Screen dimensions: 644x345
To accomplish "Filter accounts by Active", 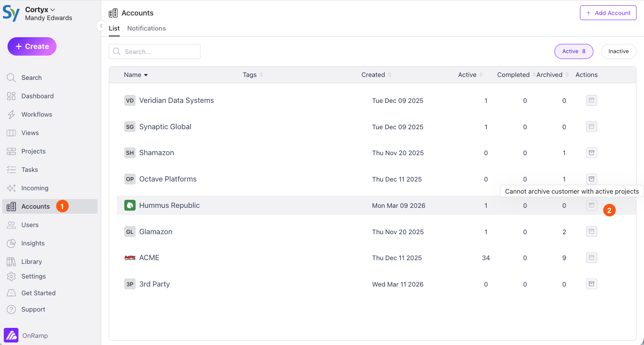I will coord(573,51).
